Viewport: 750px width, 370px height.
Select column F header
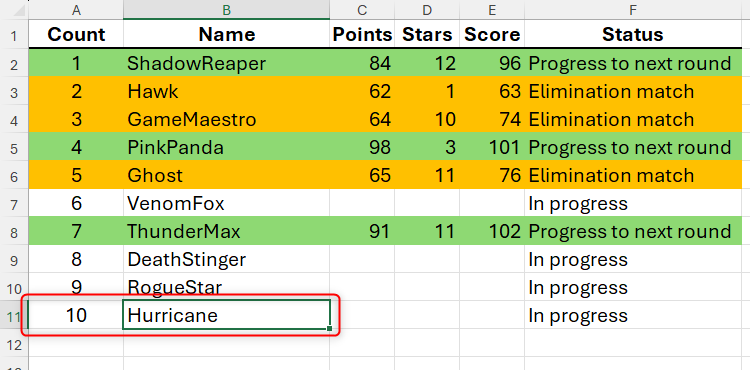point(633,10)
